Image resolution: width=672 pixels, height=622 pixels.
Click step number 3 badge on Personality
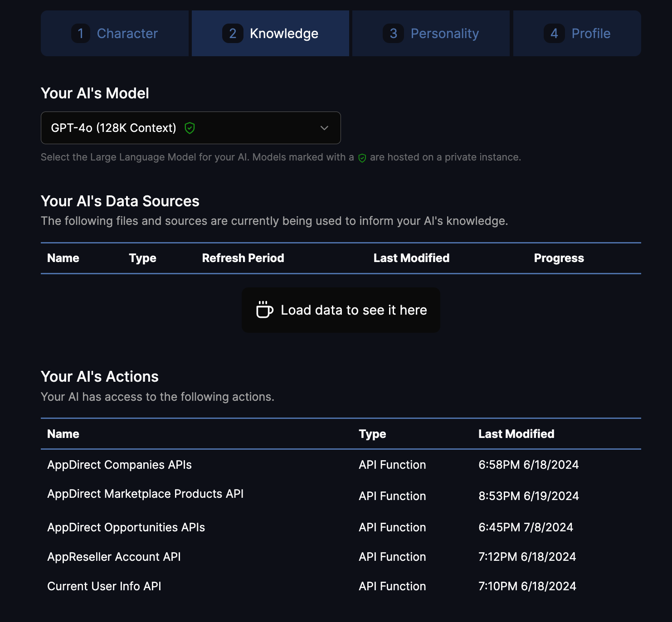click(394, 34)
